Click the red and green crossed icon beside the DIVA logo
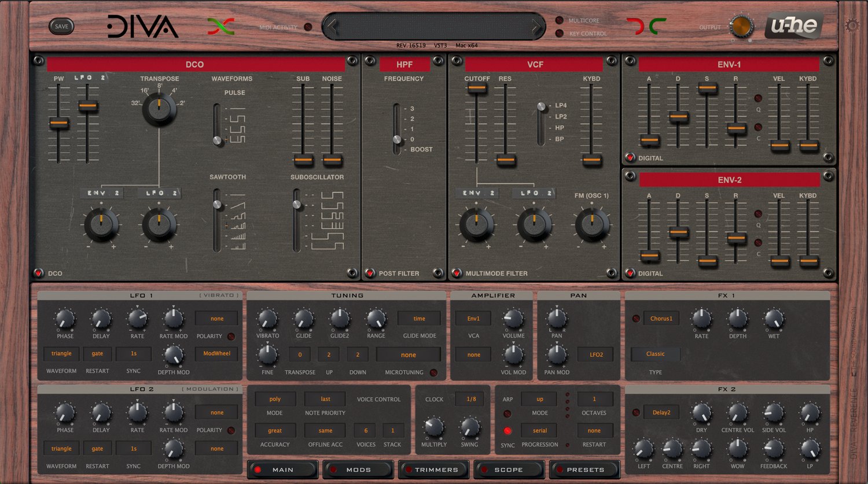 click(221, 26)
